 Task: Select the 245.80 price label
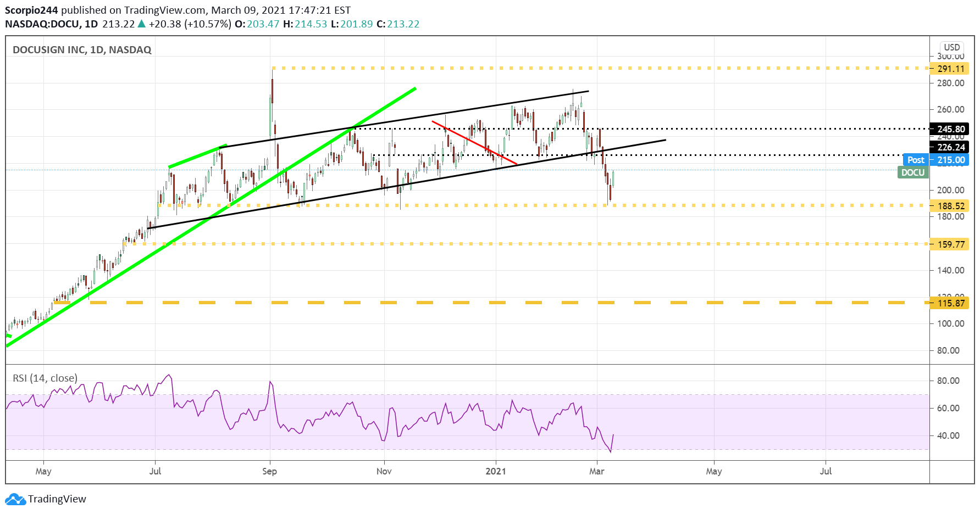949,129
